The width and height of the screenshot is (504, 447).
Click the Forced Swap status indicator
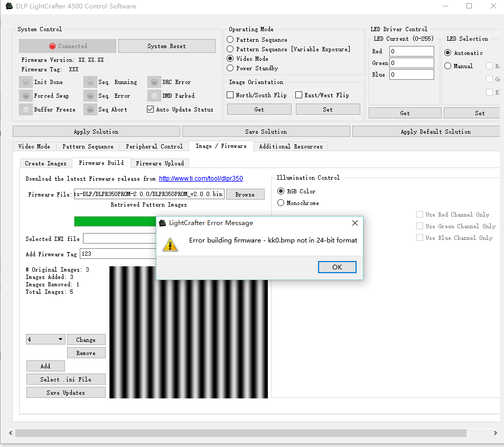pyautogui.click(x=26, y=96)
